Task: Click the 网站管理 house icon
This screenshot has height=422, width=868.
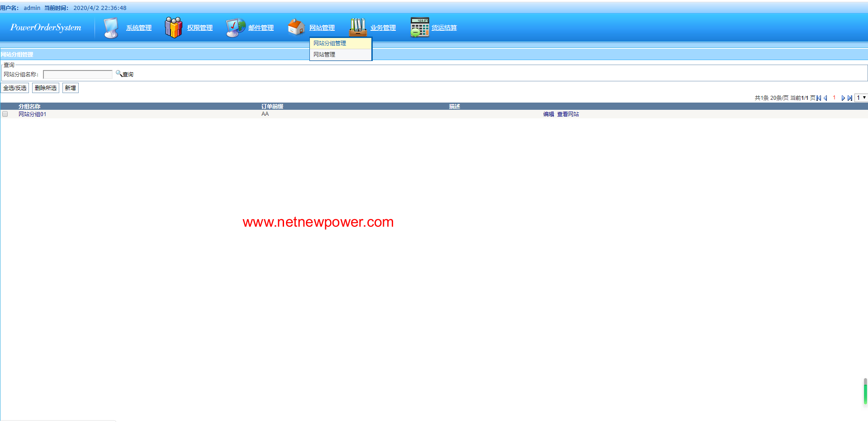Action: 296,28
